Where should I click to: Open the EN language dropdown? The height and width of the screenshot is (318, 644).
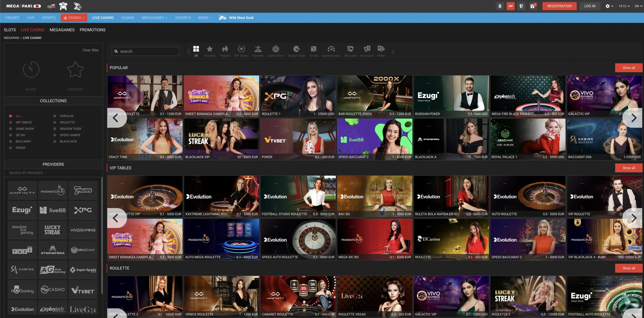click(638, 6)
